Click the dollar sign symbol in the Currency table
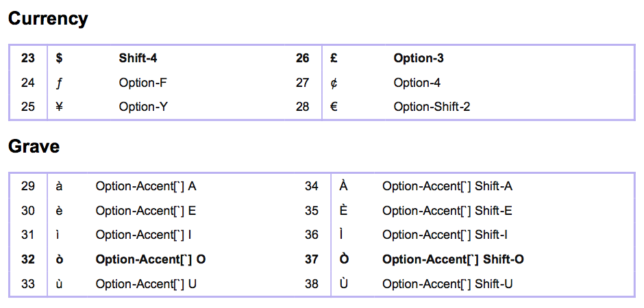Viewport: 644px width, 308px height. click(59, 59)
